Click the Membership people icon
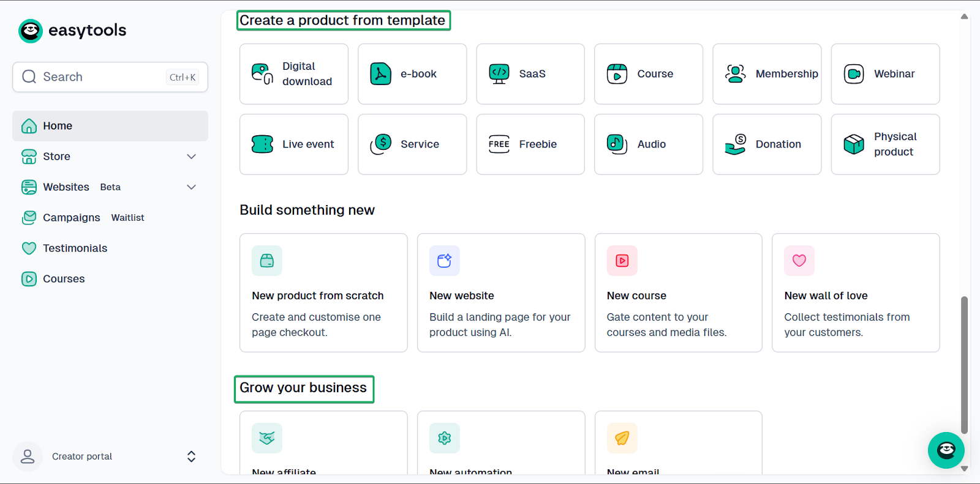The image size is (980, 484). pyautogui.click(x=735, y=74)
